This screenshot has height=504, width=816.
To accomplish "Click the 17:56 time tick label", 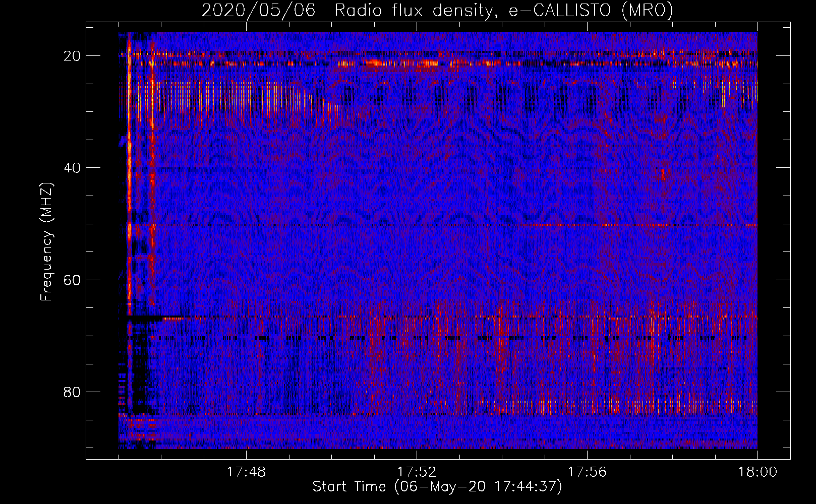I will tap(587, 472).
